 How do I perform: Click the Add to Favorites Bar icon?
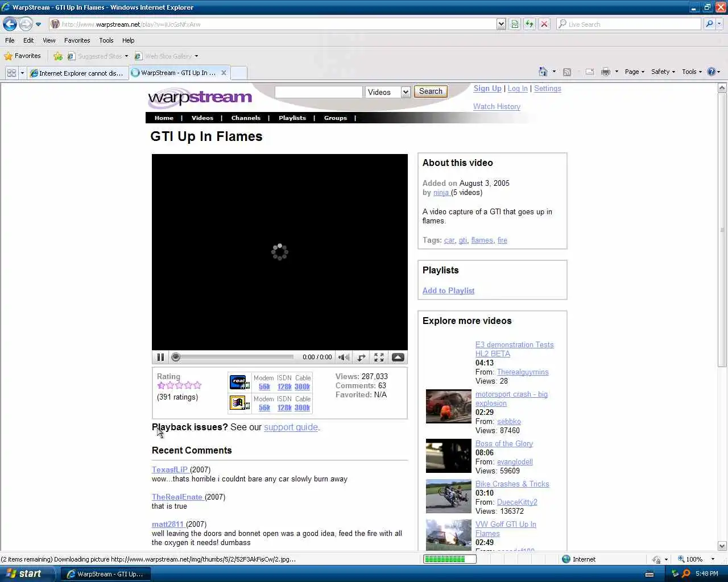[58, 56]
